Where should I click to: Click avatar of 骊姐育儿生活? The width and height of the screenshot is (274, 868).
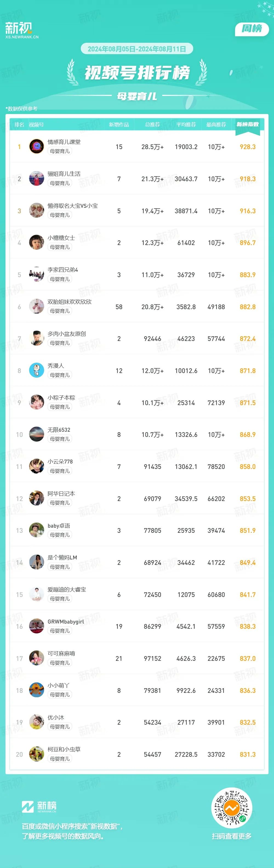tap(36, 179)
